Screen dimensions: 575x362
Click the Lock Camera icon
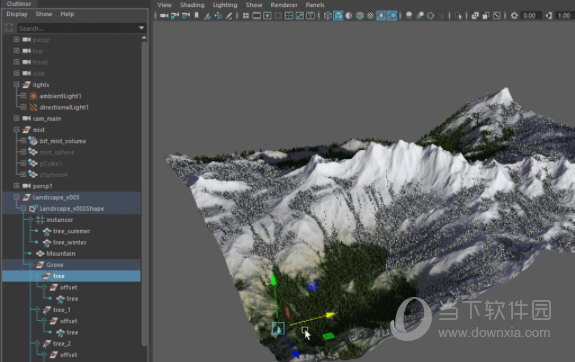point(175,15)
